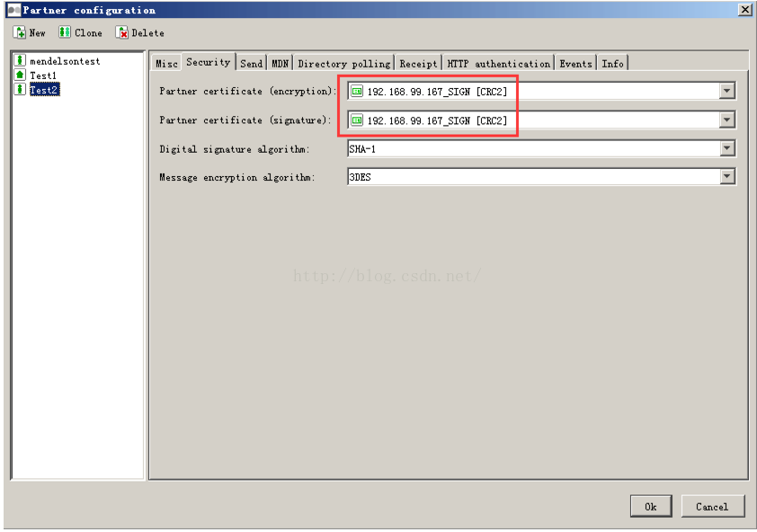Click encryption value 192.168.99.167_SIGN [CRC2]
The height and width of the screenshot is (532, 757).
tap(438, 92)
